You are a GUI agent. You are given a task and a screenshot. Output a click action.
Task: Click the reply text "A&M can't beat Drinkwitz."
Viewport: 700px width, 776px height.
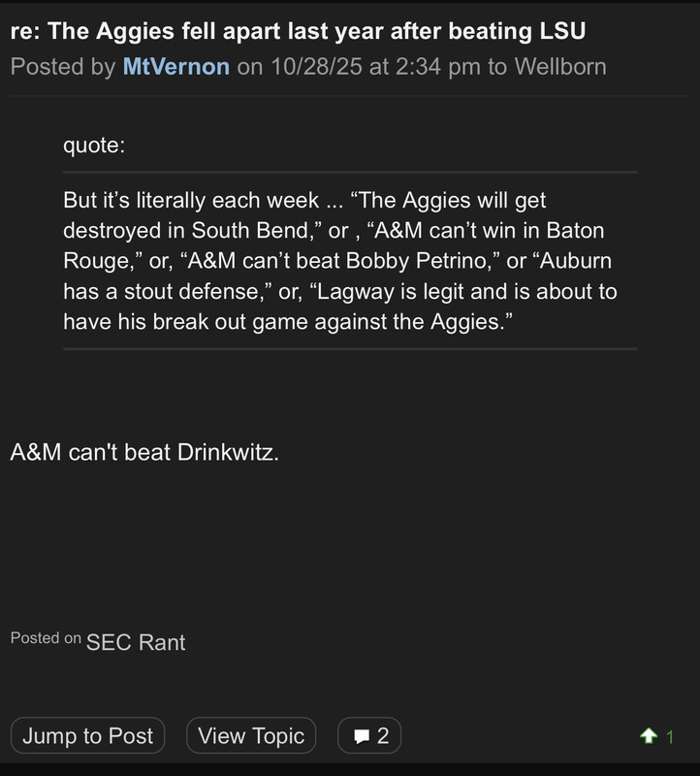click(x=144, y=452)
